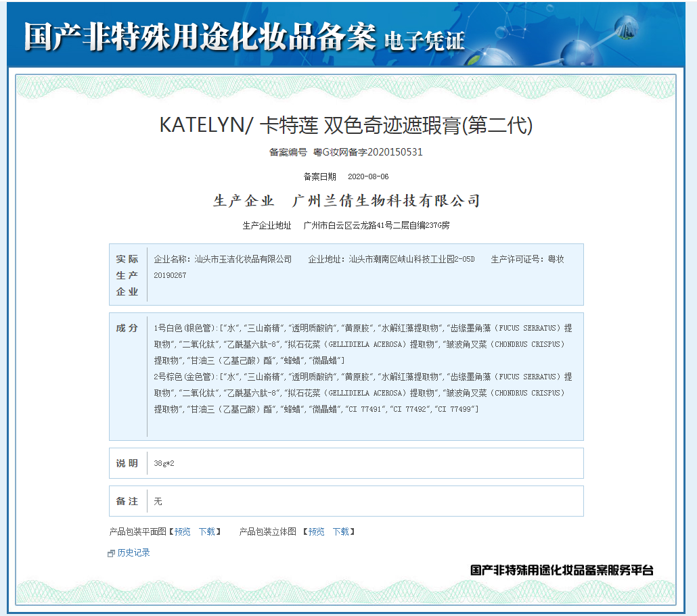Image resolution: width=697 pixels, height=616 pixels.
Task: Click the 国产非特殊用途化妆品备案服务平台 footer text
Action: tap(562, 570)
